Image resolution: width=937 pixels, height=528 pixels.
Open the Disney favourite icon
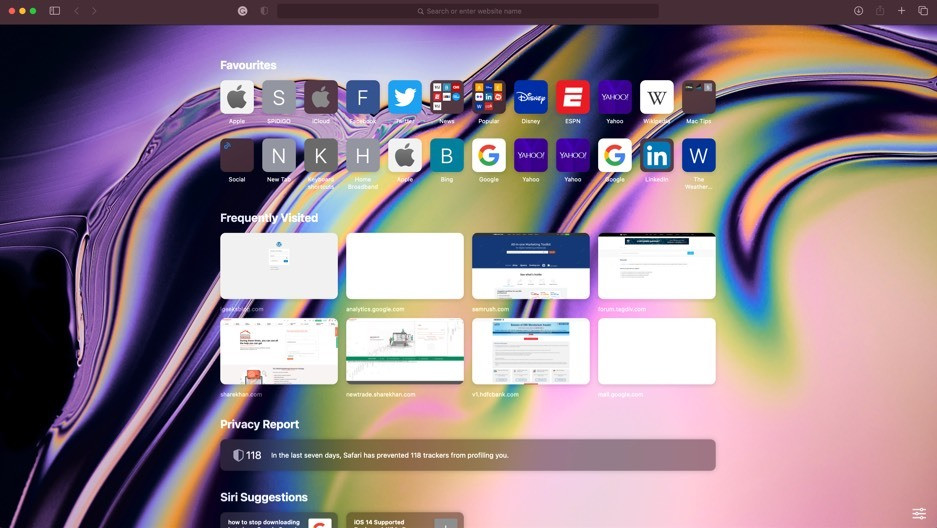[x=531, y=97]
